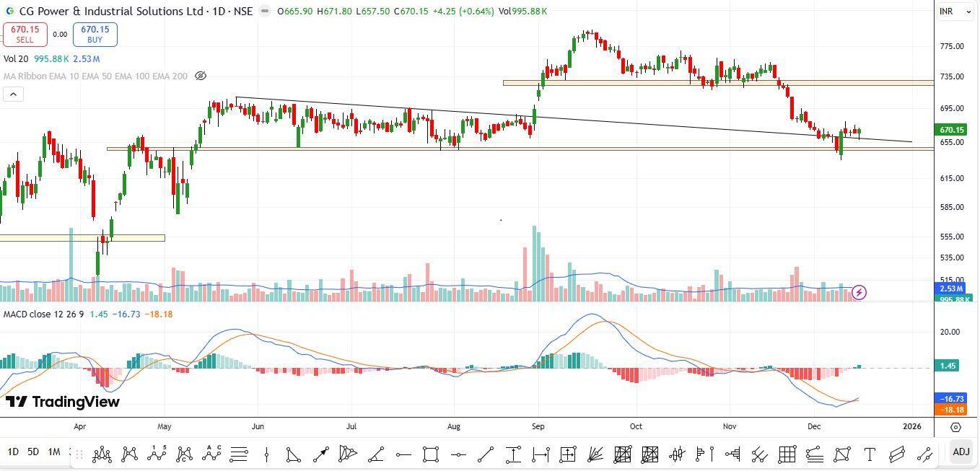
Task: Select the date range measure tool
Action: tap(541, 454)
